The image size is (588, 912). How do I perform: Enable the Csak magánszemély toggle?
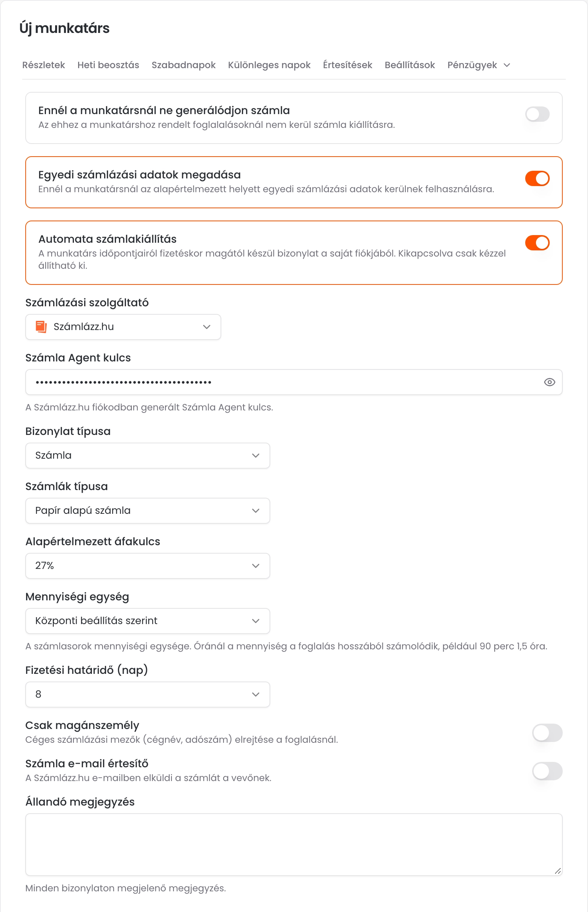[547, 733]
